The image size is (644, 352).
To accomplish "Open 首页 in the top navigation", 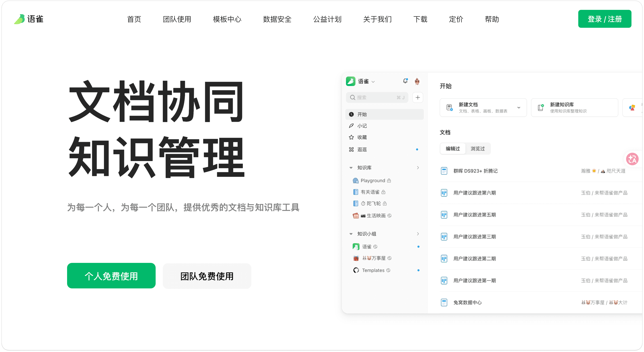I will [x=134, y=19].
